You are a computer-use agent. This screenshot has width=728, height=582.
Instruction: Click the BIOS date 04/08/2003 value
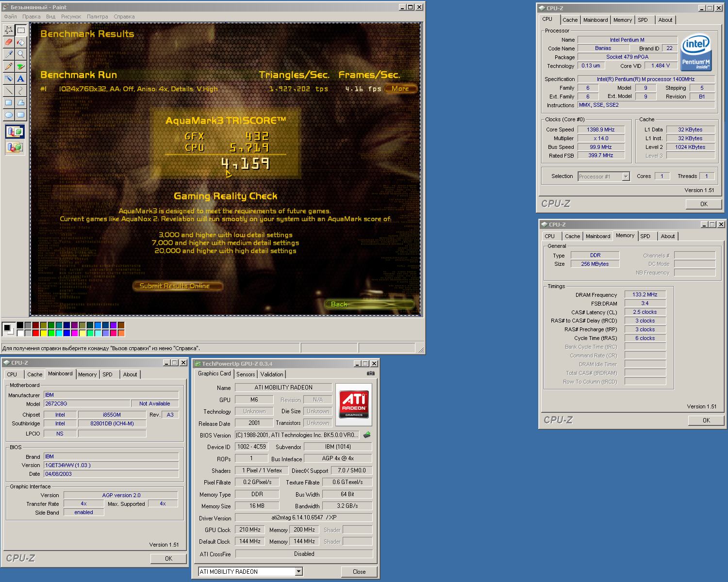coord(111,474)
